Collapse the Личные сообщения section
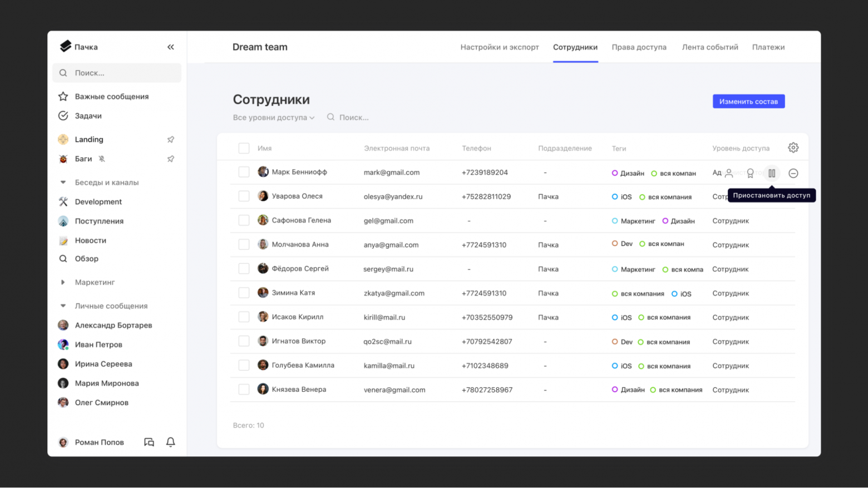868x488 pixels. (x=63, y=306)
